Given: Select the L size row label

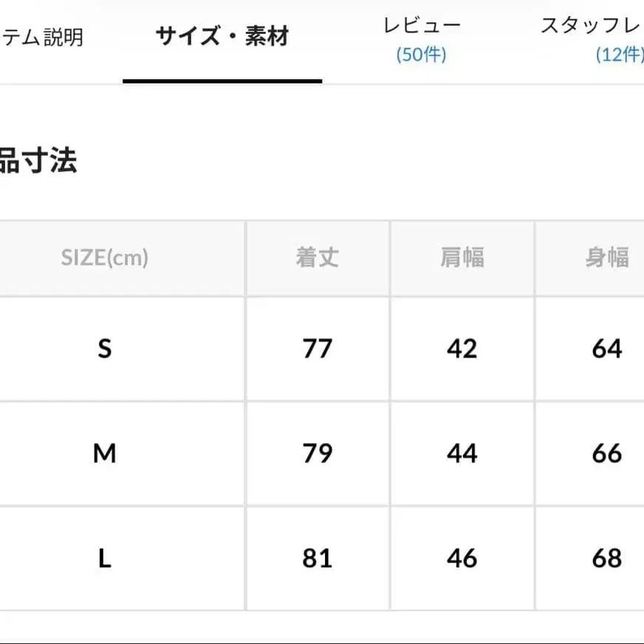Looking at the screenshot, I should point(105,558).
